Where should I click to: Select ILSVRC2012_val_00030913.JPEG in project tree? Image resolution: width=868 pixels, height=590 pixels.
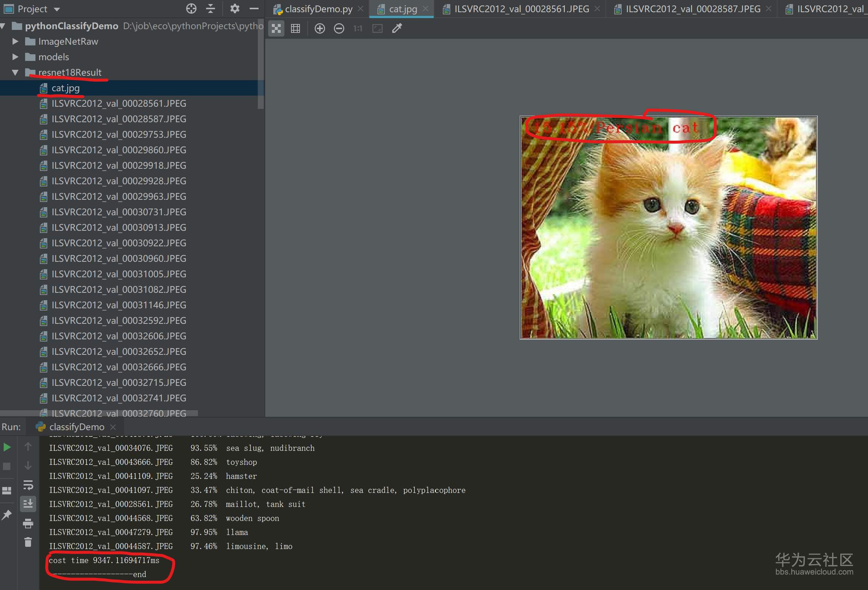(119, 227)
